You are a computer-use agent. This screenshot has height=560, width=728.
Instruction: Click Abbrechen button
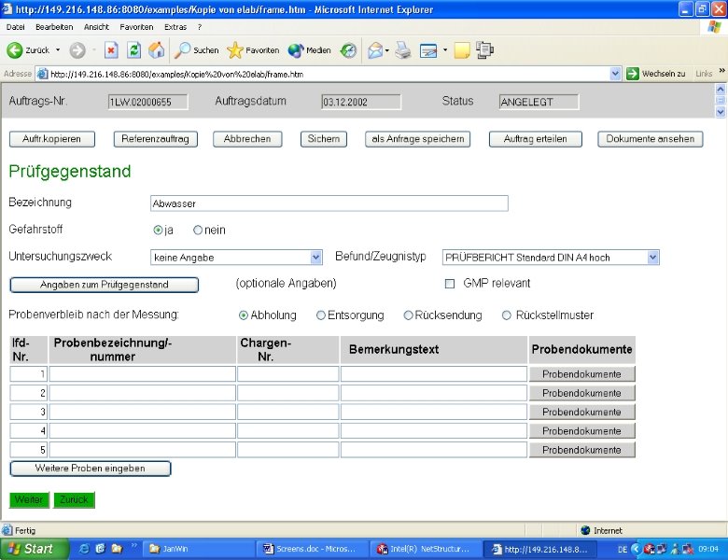(x=247, y=139)
